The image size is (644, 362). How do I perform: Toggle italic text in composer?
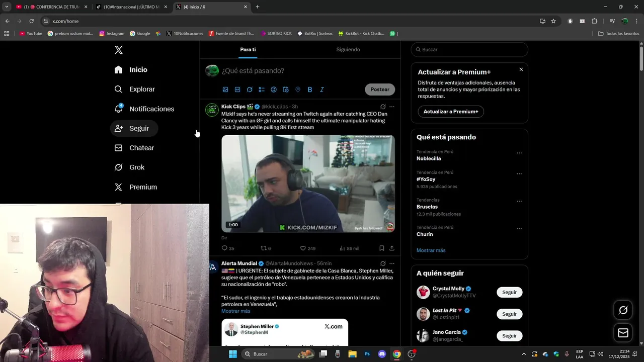click(322, 89)
